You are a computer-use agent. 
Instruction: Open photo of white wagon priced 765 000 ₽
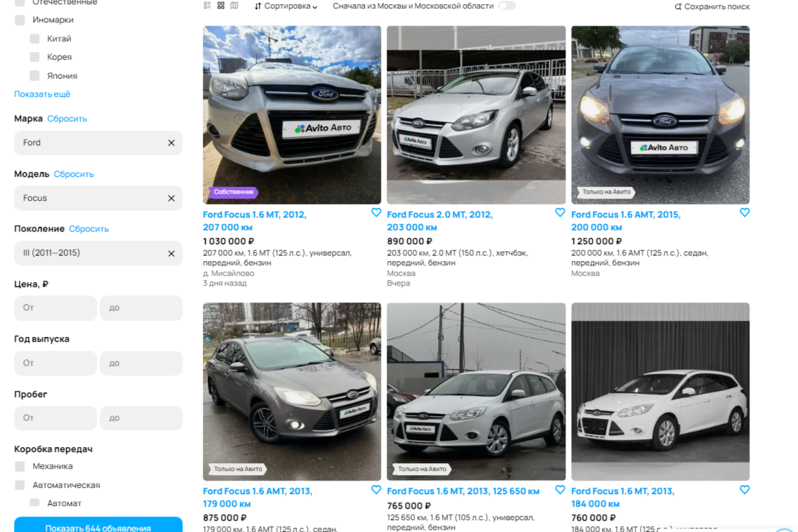click(x=477, y=392)
